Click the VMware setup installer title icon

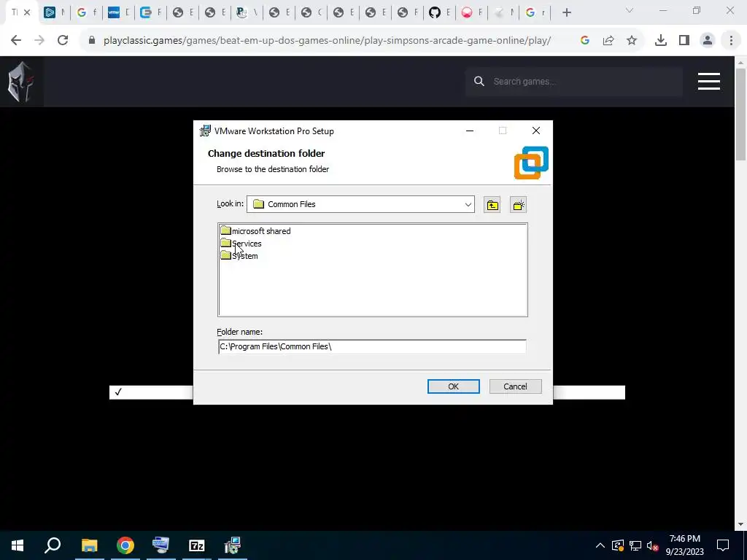tap(205, 131)
